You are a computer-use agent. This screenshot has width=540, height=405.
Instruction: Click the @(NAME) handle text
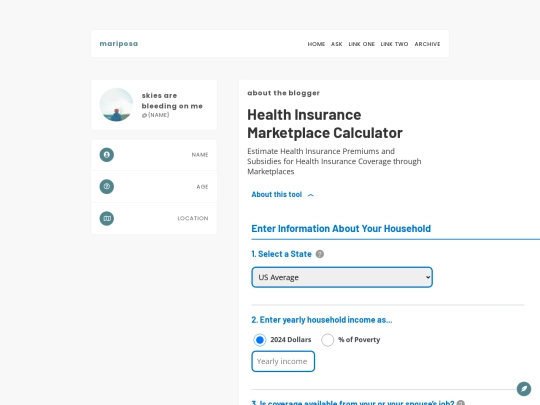click(x=155, y=115)
